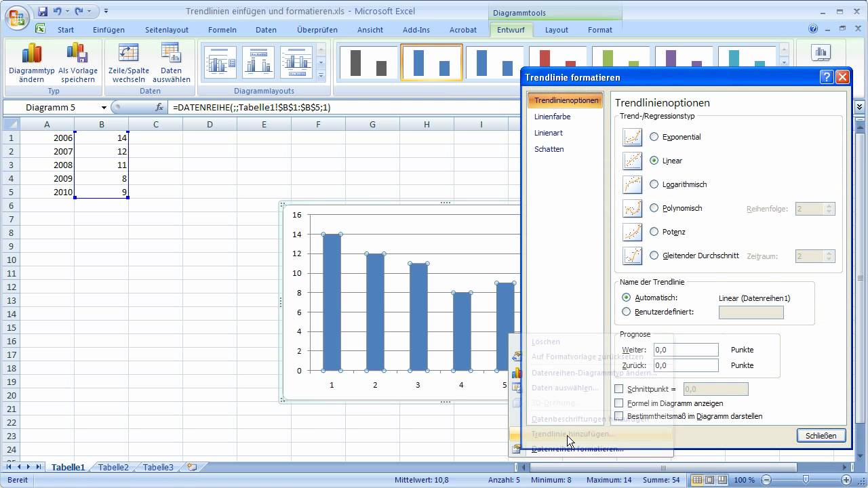Open the Undo history dropdown arrow
This screenshot has width=868, height=488.
pyautogui.click(x=67, y=12)
